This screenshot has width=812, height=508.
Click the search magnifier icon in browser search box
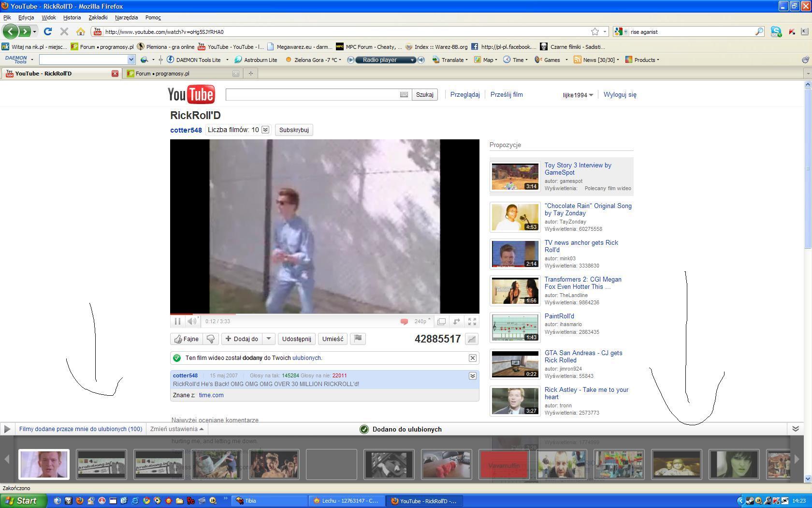tap(759, 32)
